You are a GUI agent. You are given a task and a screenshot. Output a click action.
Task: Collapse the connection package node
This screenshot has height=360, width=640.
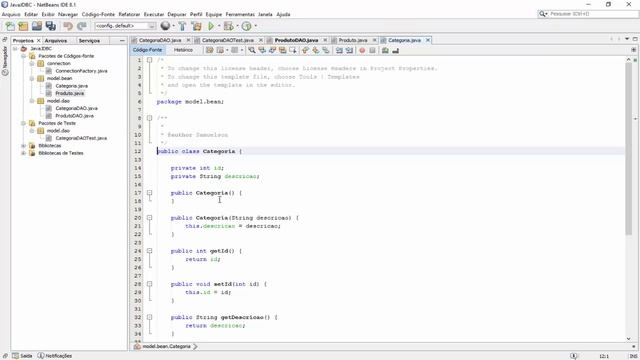pyautogui.click(x=32, y=64)
